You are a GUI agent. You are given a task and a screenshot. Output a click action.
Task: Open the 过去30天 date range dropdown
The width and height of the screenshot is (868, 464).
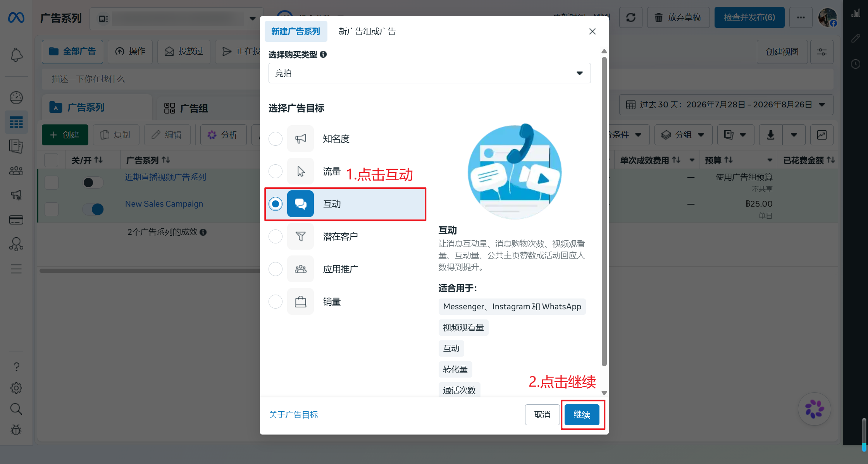(726, 105)
